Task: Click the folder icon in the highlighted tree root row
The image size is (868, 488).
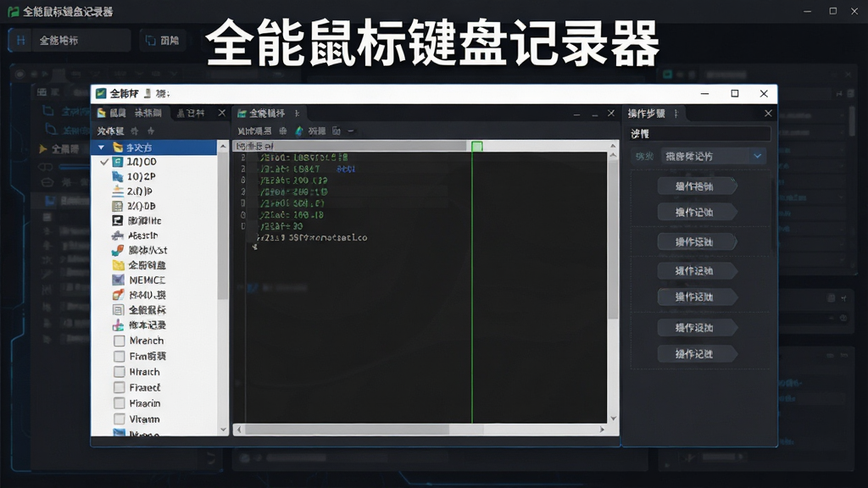Action: coord(118,147)
